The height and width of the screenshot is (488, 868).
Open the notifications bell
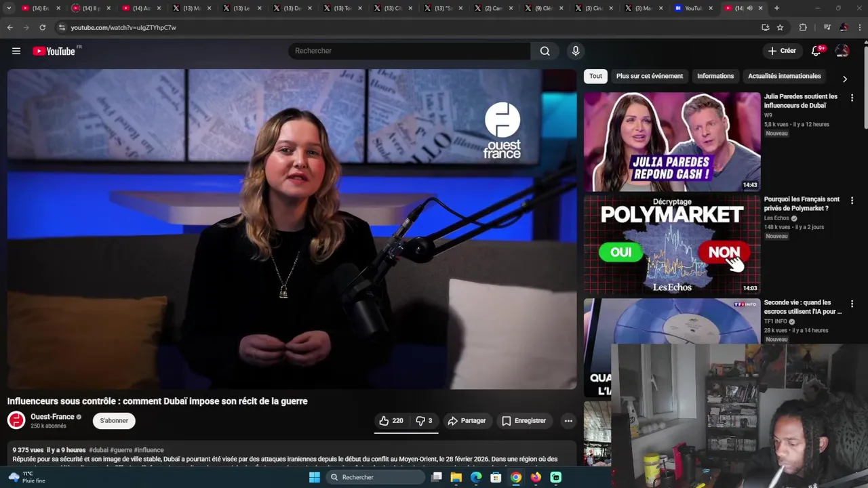816,51
